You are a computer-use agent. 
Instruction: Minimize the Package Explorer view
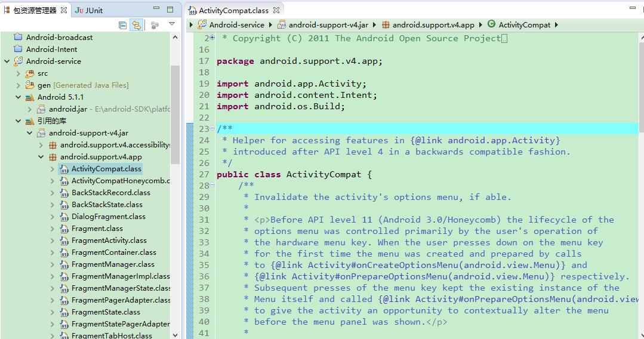pyautogui.click(x=156, y=8)
